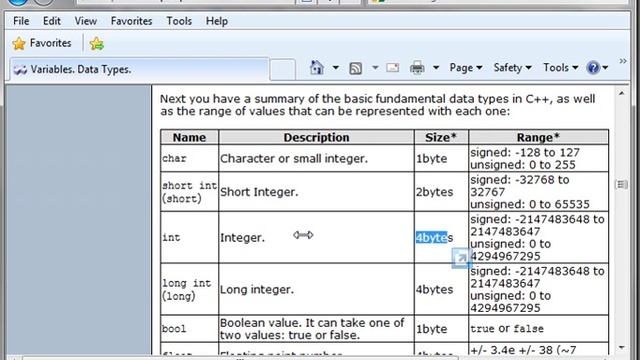
Task: Open the Edit menu
Action: (52, 21)
